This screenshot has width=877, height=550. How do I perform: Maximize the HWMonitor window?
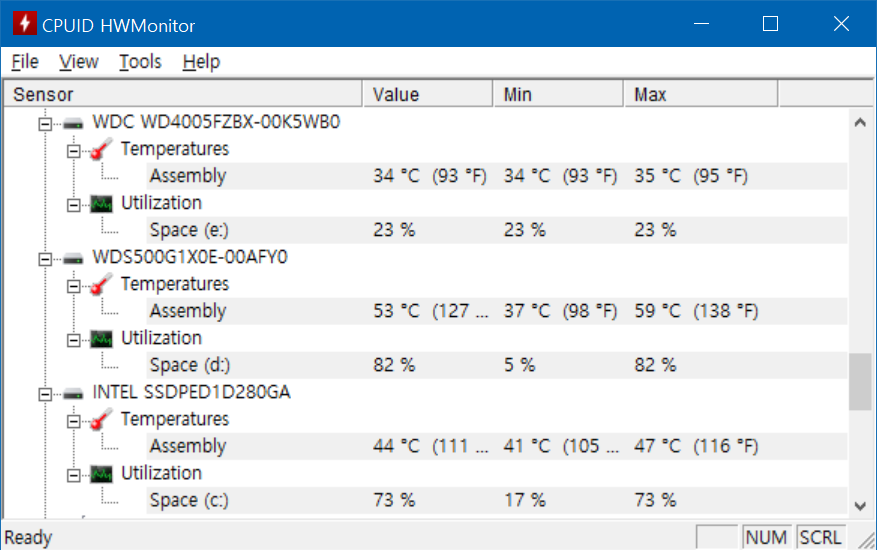770,23
